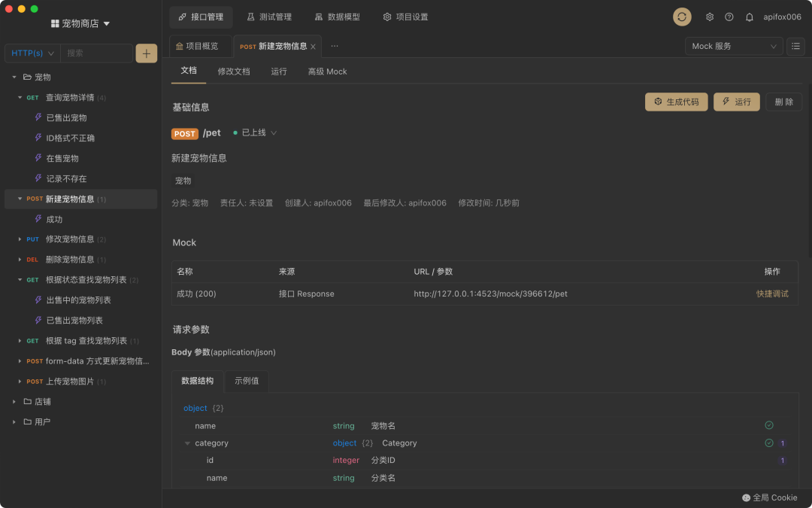Open the 已上线 status dropdown
This screenshot has height=508, width=812.
255,132
